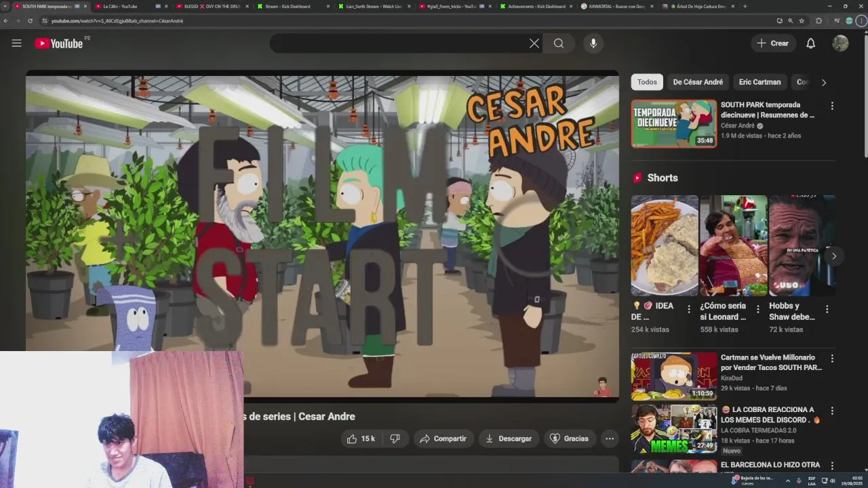This screenshot has height=488, width=868.
Task: Open options for the IDEA DE Short
Action: tap(689, 309)
